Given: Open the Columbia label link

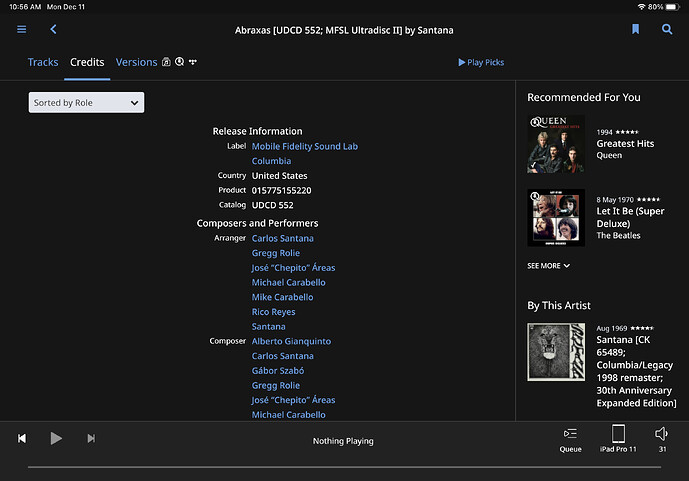Looking at the screenshot, I should (x=271, y=161).
